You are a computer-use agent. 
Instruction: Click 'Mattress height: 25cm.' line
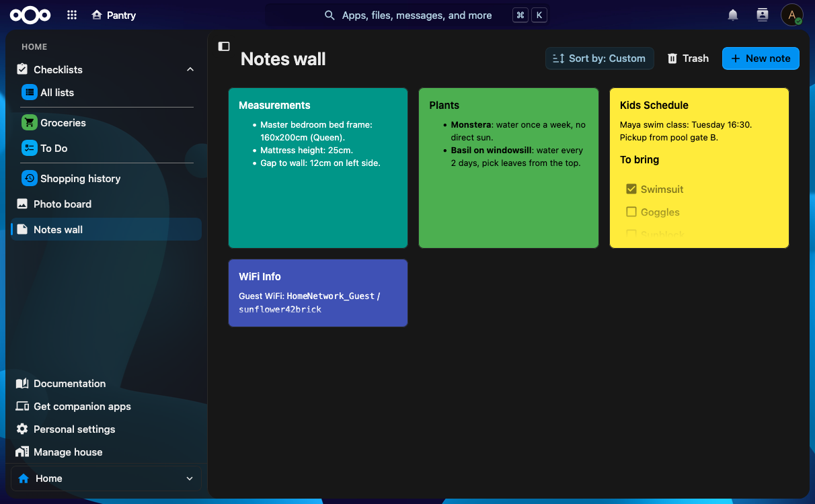(307, 150)
